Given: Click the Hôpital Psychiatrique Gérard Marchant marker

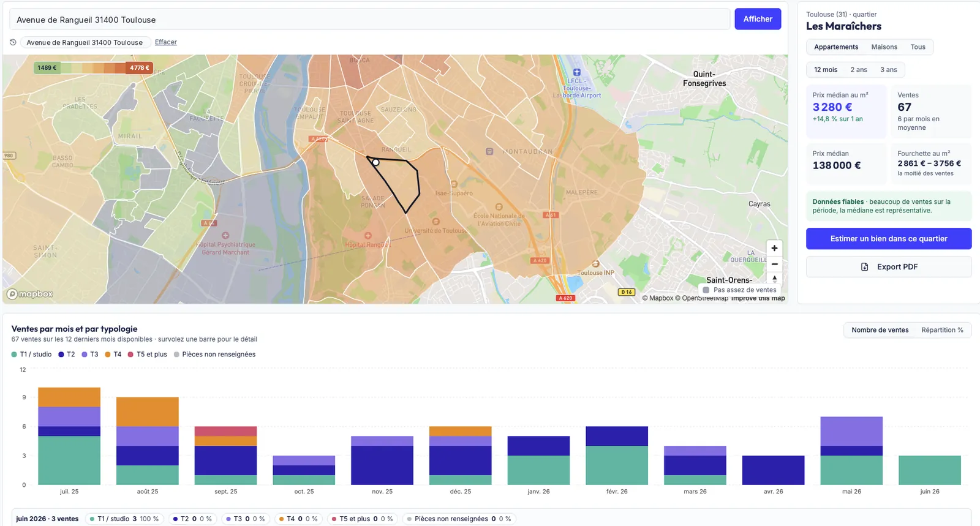Looking at the screenshot, I should [225, 235].
